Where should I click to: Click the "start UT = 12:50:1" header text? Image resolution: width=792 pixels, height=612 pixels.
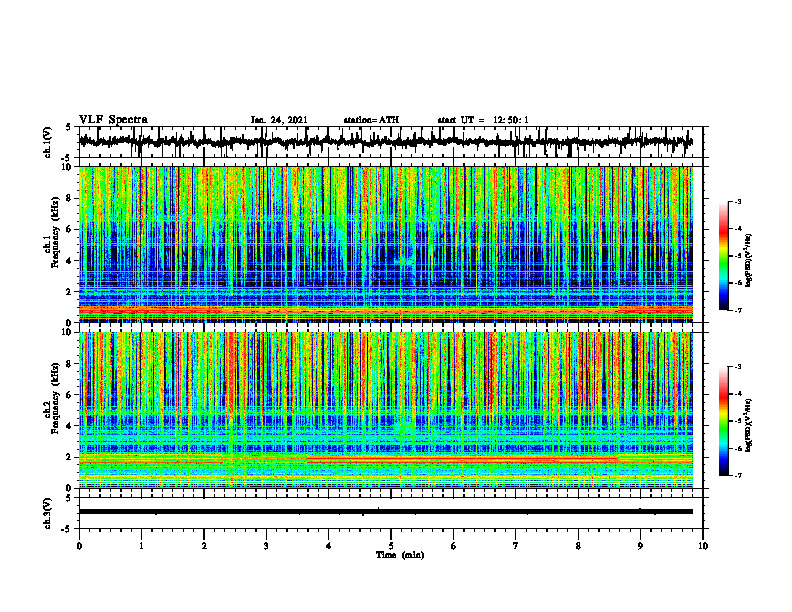(x=483, y=120)
